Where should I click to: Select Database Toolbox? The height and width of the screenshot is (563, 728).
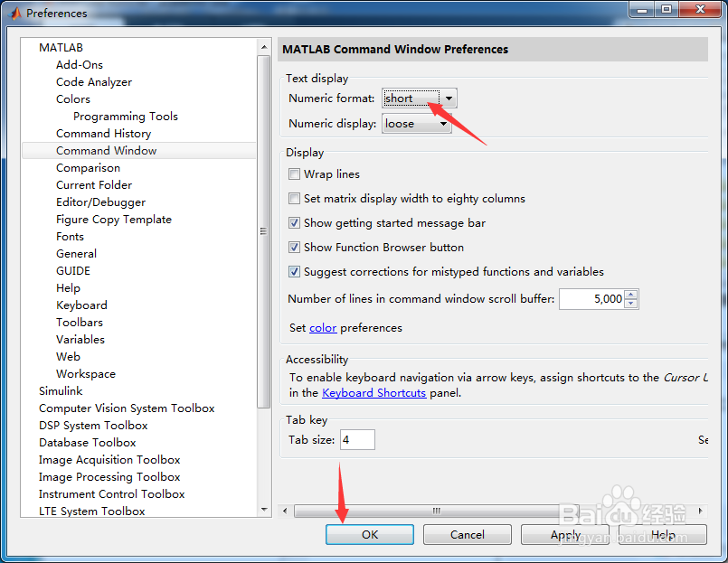[88, 443]
